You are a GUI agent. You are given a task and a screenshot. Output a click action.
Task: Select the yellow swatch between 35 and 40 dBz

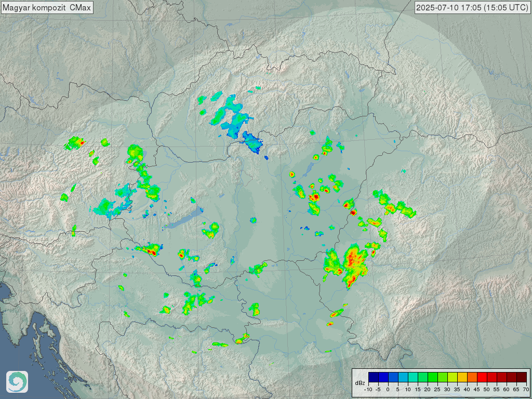462,377
